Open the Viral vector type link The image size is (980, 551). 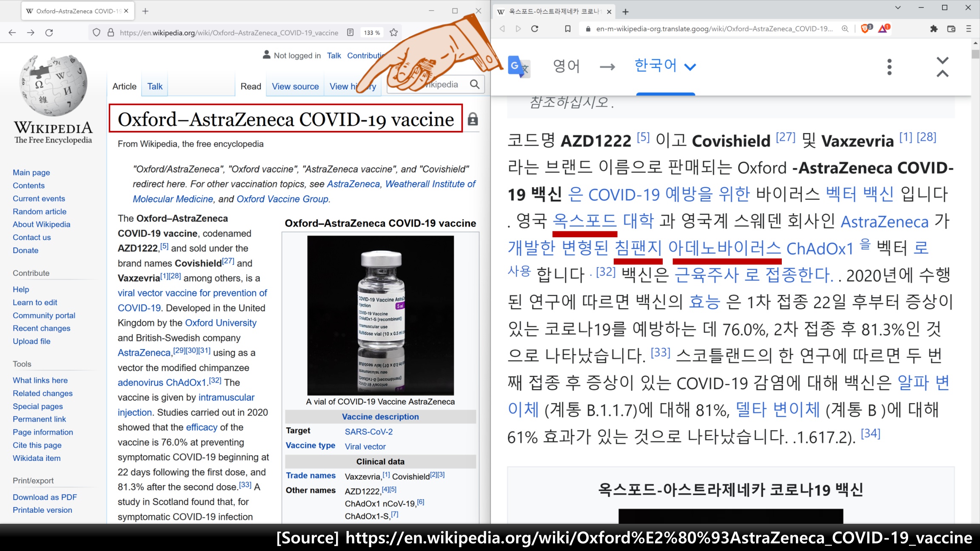365,446
